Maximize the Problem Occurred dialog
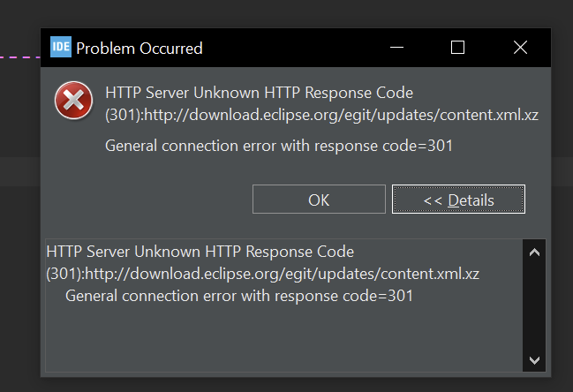 [x=457, y=48]
